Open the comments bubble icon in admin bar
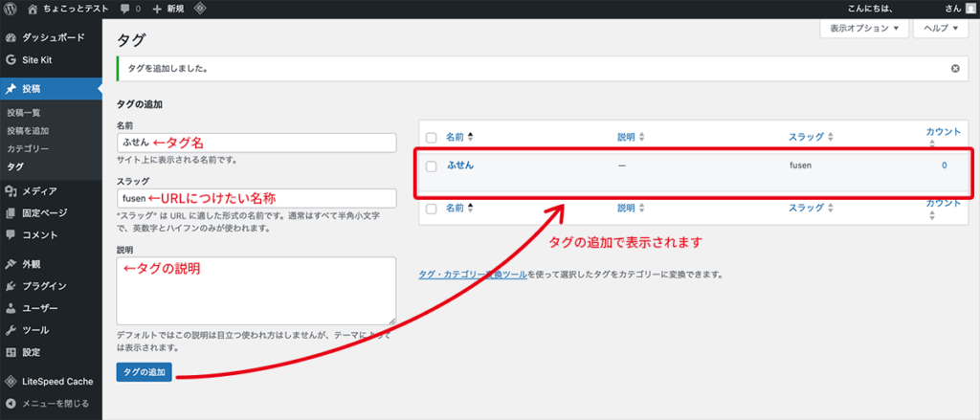The width and height of the screenshot is (980, 420). pos(127,9)
